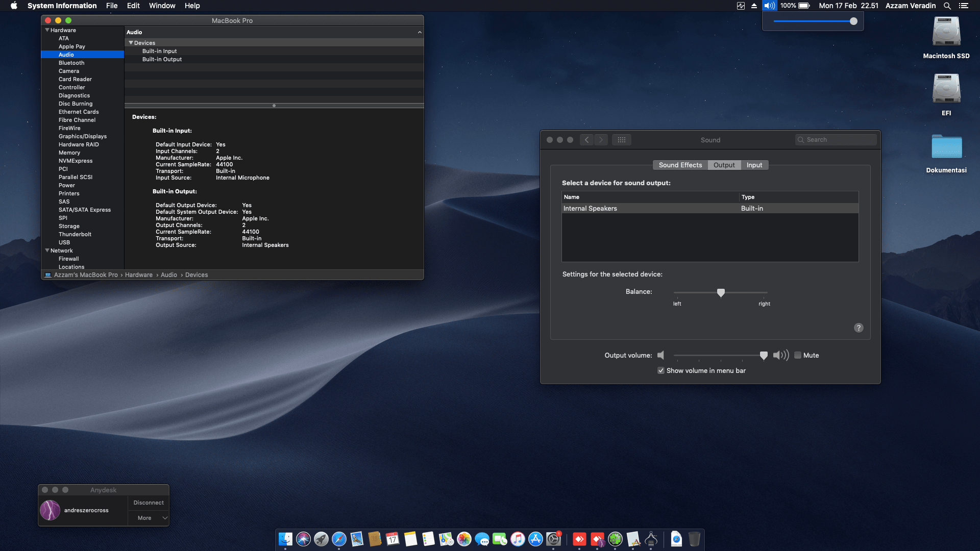Open Trash in the dock

(x=694, y=539)
